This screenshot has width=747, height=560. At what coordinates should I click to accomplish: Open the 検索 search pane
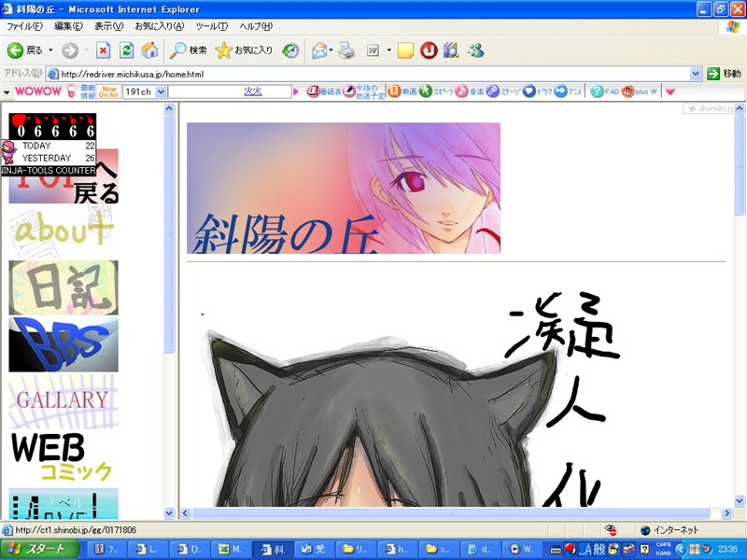pos(189,50)
